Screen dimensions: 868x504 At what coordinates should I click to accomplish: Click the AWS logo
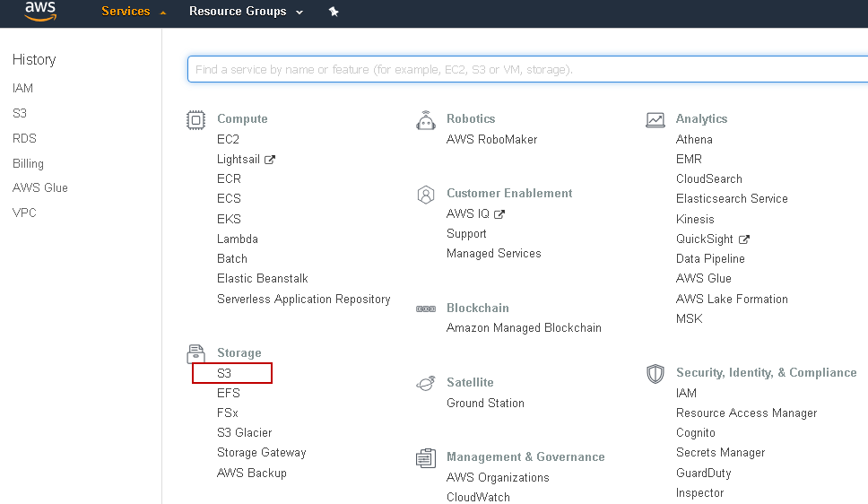(40, 11)
